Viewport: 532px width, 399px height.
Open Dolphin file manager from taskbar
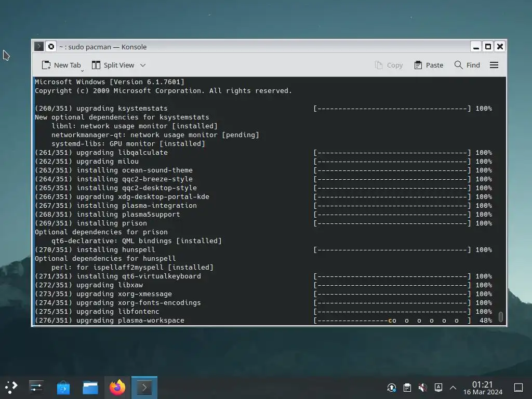(90, 387)
